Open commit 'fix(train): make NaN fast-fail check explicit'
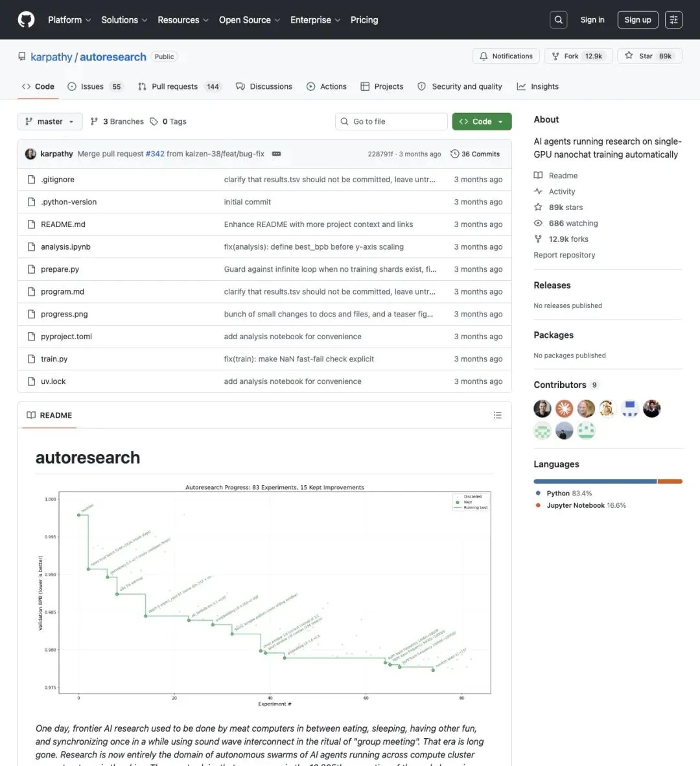Viewport: 700px width, 766px height. (299, 359)
